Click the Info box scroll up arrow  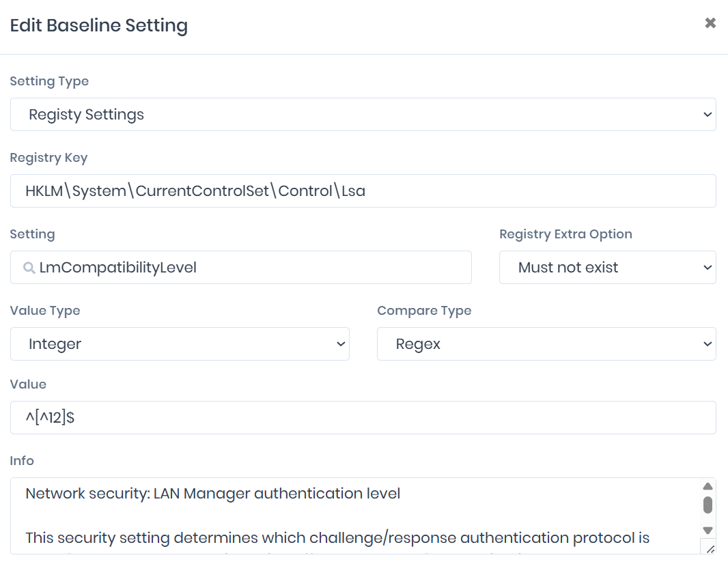[708, 486]
